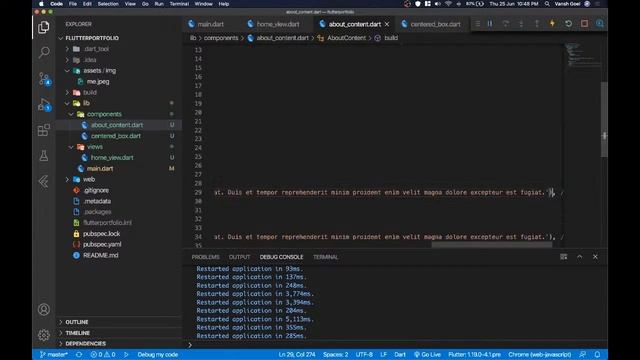Image resolution: width=640 pixels, height=360 pixels.
Task: Open the Problems panel tab
Action: 205,257
